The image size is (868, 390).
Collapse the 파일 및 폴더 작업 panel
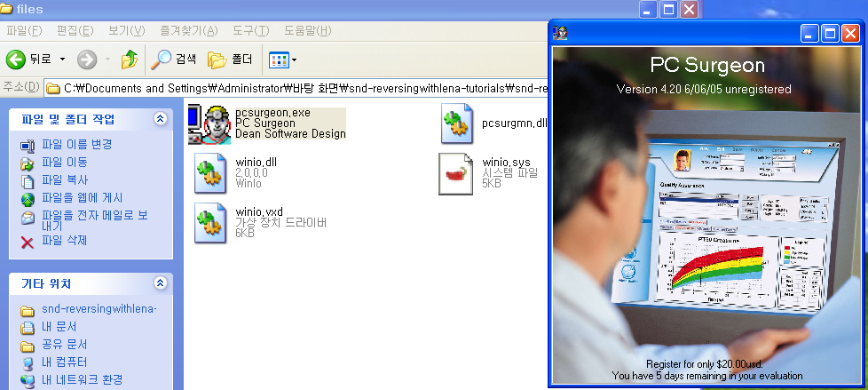click(160, 118)
